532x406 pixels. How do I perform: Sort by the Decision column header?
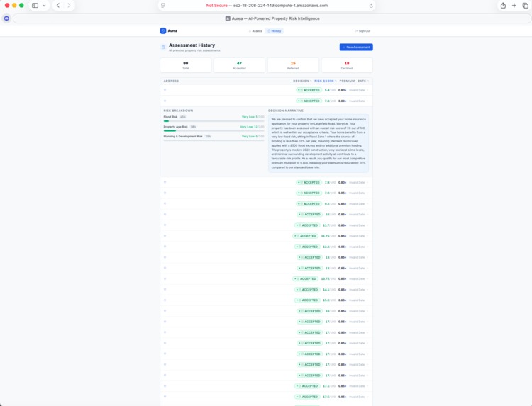[302, 81]
